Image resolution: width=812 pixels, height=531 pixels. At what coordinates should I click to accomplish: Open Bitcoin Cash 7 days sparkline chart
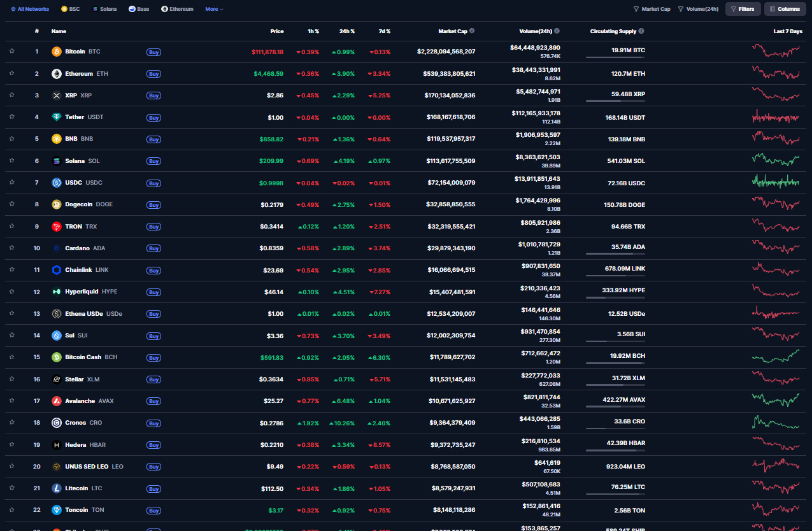(x=776, y=357)
